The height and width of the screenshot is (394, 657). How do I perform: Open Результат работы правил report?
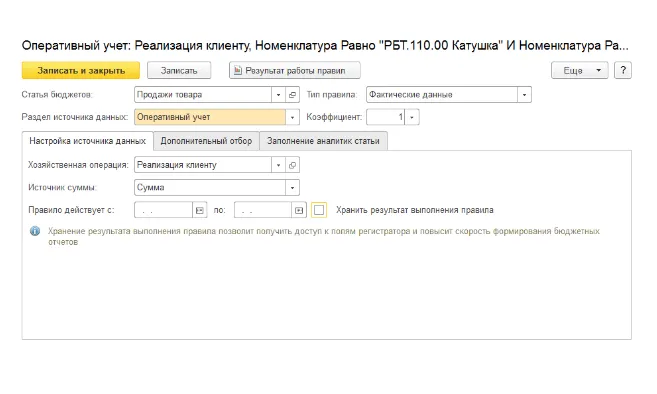click(295, 70)
